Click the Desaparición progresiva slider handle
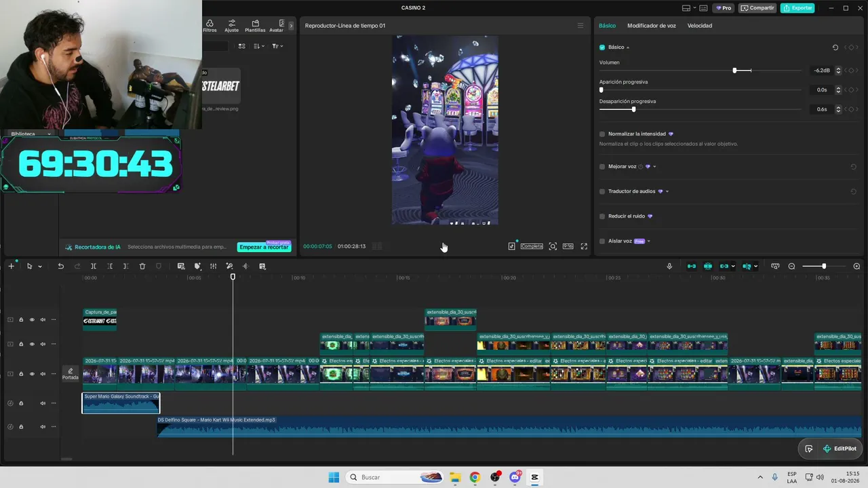Image resolution: width=868 pixels, height=488 pixels. coord(633,109)
